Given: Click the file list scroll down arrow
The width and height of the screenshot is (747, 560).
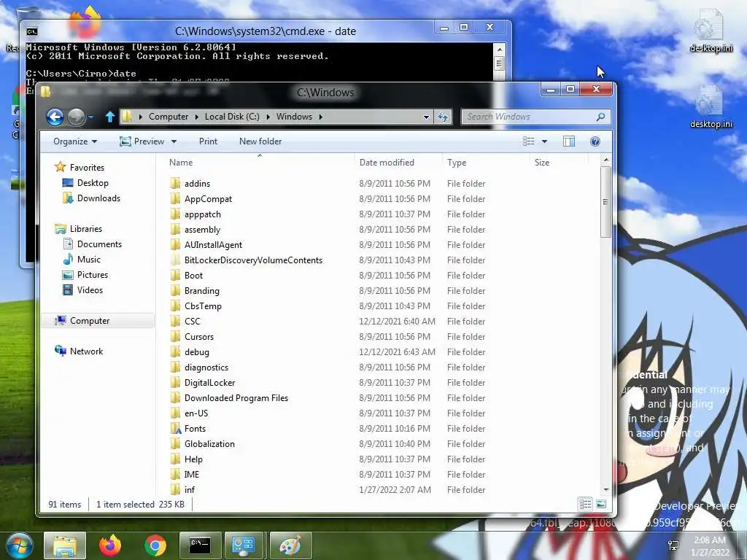Looking at the screenshot, I should (606, 489).
